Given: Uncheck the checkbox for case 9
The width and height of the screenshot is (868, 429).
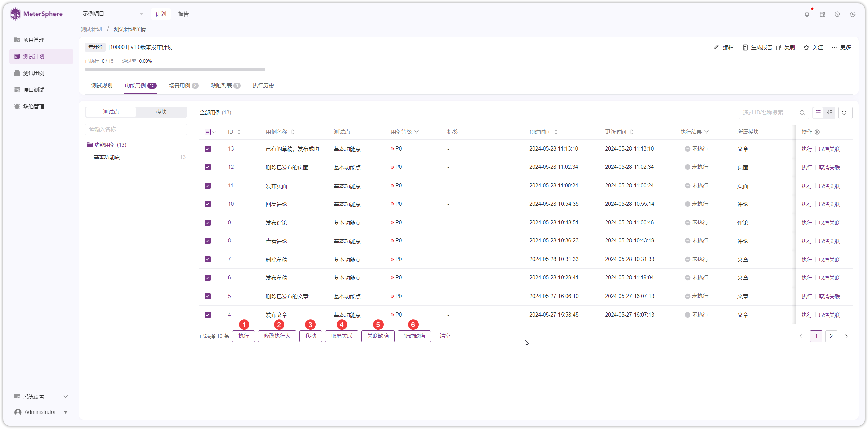Looking at the screenshot, I should pyautogui.click(x=208, y=223).
